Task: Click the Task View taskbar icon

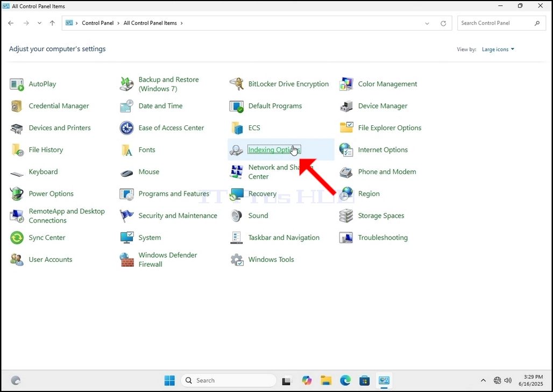Action: click(x=287, y=381)
